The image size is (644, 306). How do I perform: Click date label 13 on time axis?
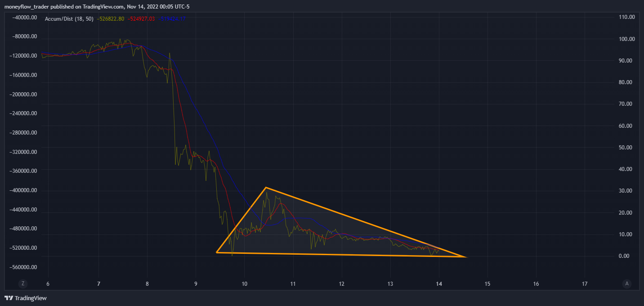pyautogui.click(x=390, y=284)
